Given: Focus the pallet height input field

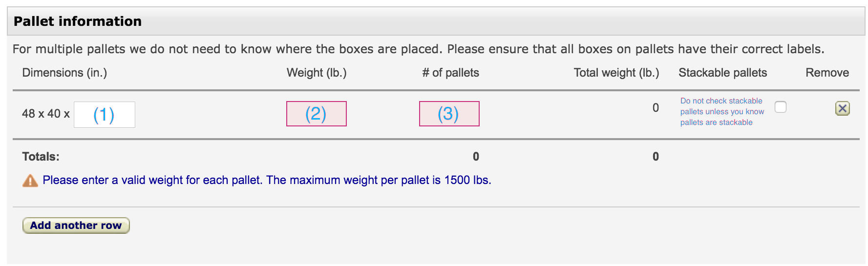Looking at the screenshot, I should pyautogui.click(x=105, y=115).
